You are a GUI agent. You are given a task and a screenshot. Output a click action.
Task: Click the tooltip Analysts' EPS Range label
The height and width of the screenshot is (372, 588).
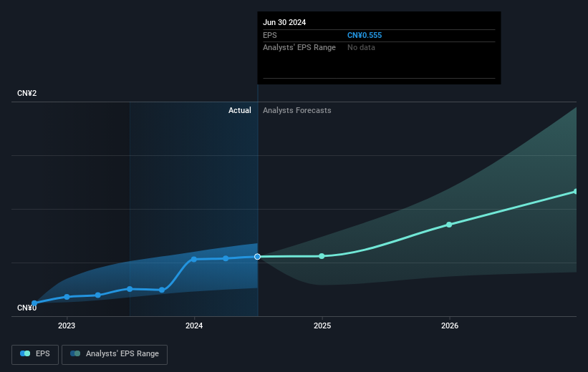coord(299,48)
